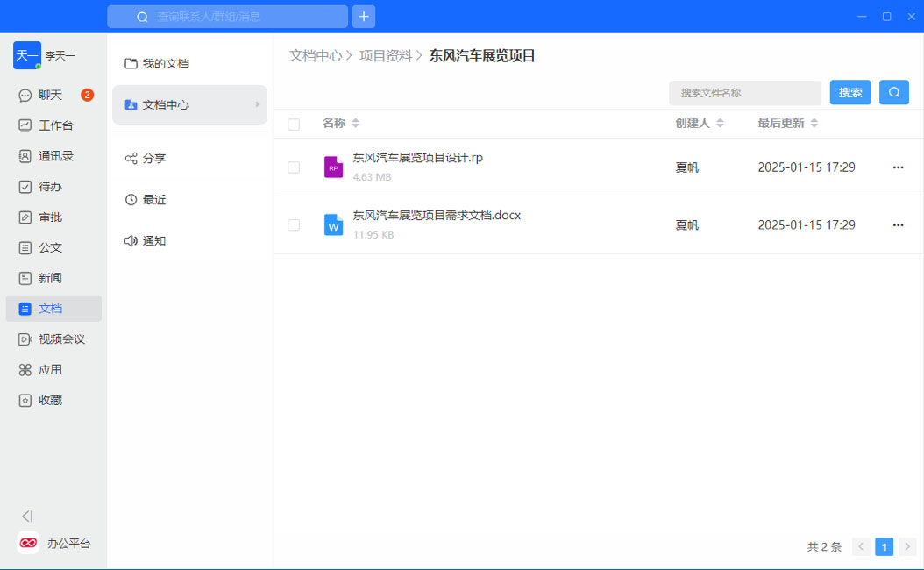
Task: Collapse the left sidebar with arrow icon
Action: click(27, 517)
